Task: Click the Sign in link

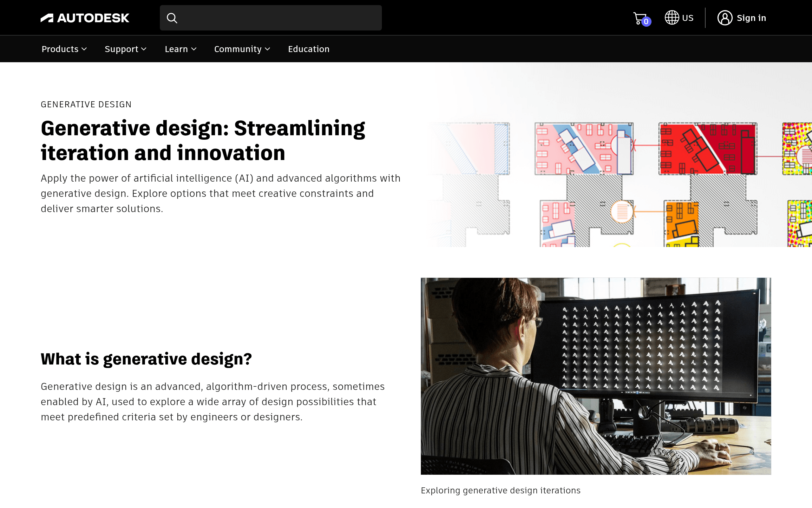Action: coord(751,18)
